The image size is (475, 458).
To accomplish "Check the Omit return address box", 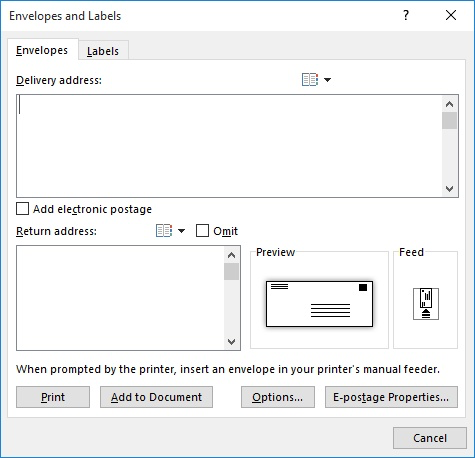I will pyautogui.click(x=202, y=231).
